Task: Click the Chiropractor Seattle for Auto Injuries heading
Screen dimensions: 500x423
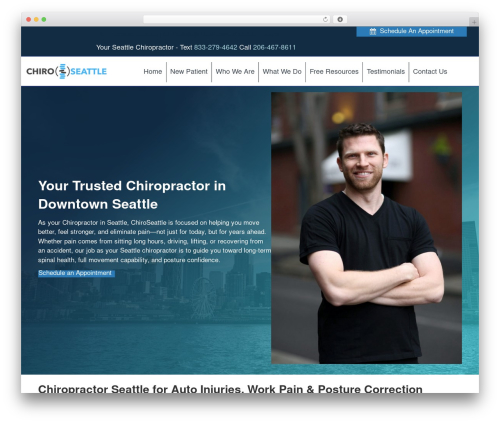Action: [x=230, y=389]
